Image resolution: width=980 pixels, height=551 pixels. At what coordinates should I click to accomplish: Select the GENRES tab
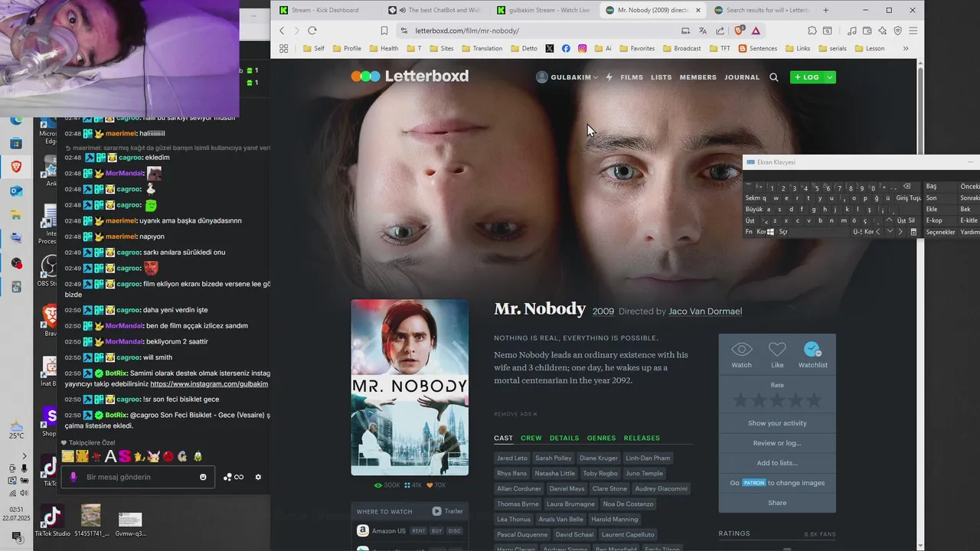pyautogui.click(x=601, y=438)
